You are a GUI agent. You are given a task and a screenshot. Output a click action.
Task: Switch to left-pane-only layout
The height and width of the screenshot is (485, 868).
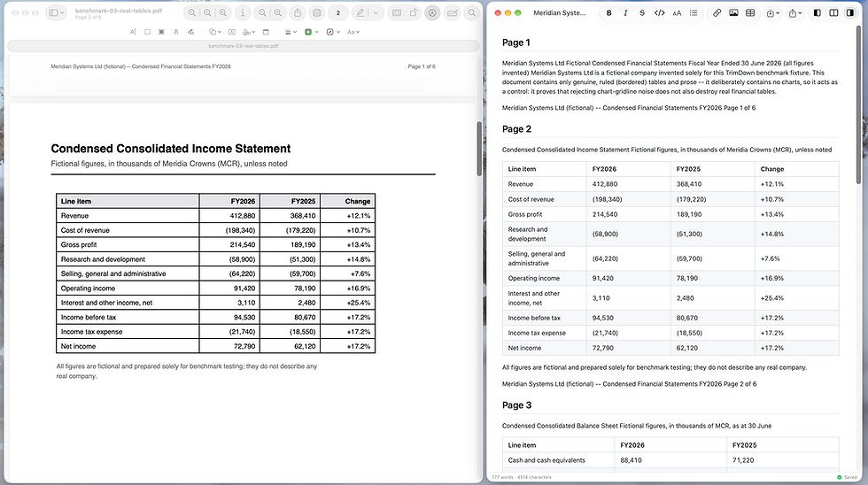pos(817,12)
